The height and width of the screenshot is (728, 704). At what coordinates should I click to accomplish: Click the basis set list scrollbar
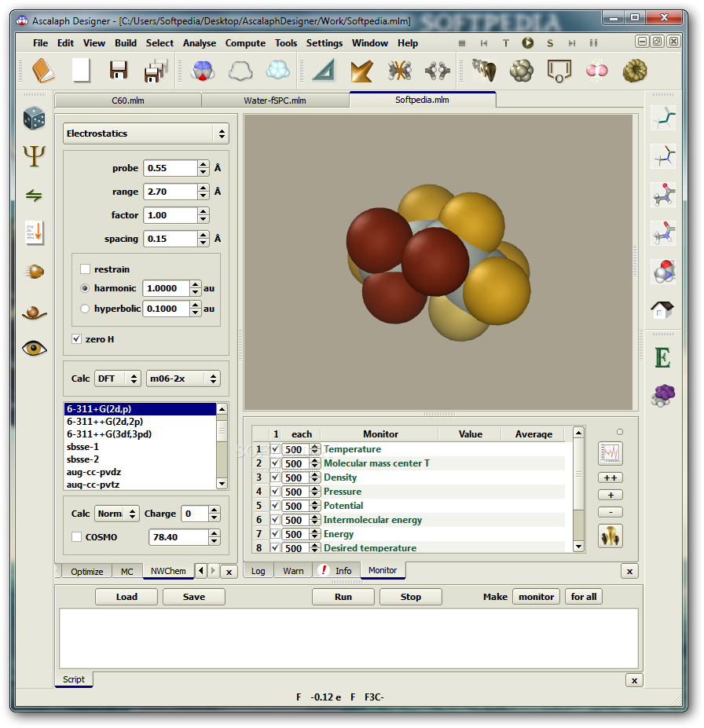[222, 446]
